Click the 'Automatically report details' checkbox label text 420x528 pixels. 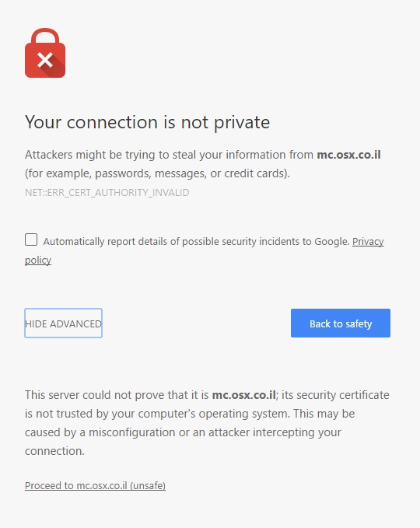click(196, 241)
